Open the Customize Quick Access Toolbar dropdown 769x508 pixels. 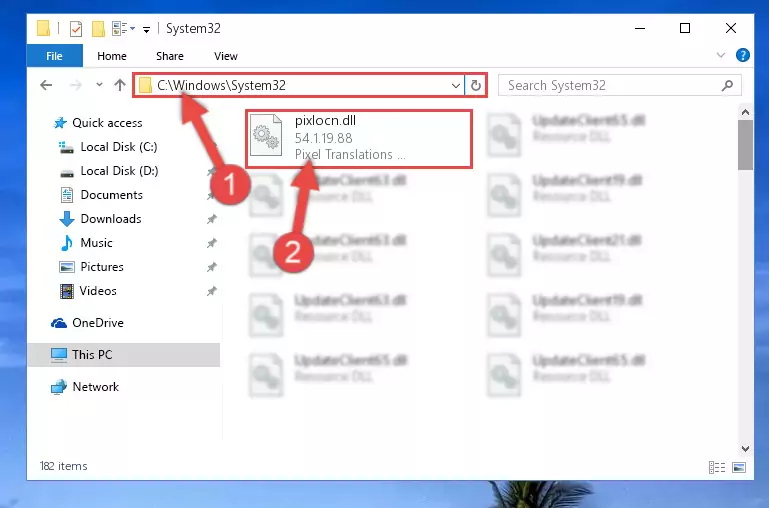click(x=146, y=30)
